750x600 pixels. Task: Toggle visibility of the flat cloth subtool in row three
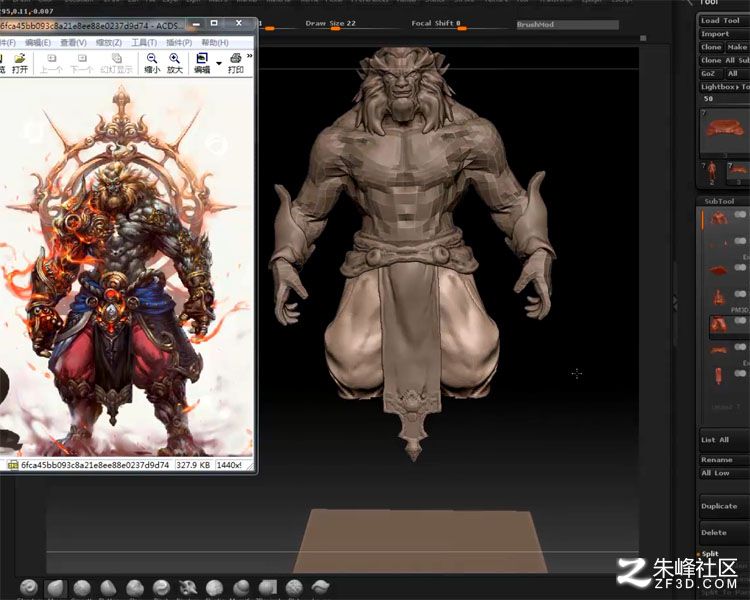740,267
